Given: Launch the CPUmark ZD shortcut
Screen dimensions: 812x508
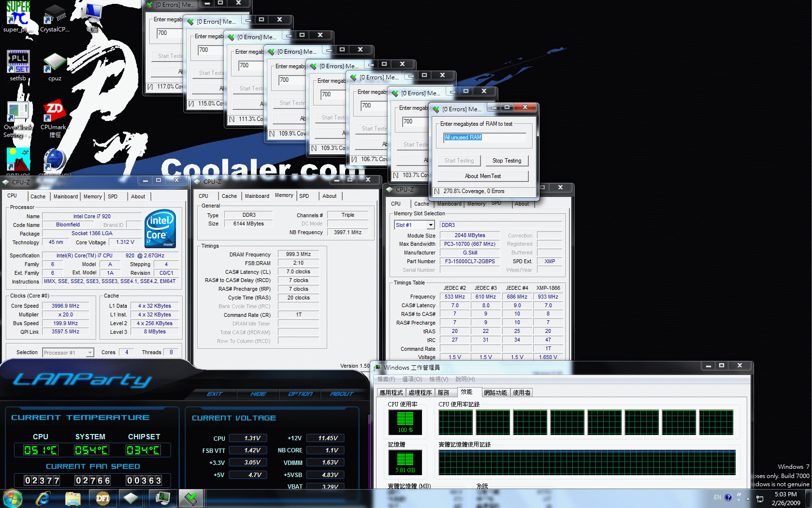Looking at the screenshot, I should (x=55, y=119).
